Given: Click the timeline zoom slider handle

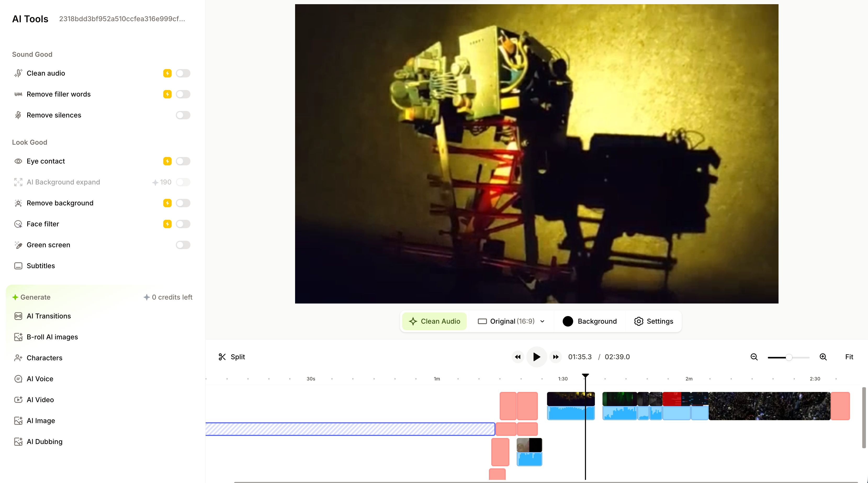Looking at the screenshot, I should (x=789, y=357).
